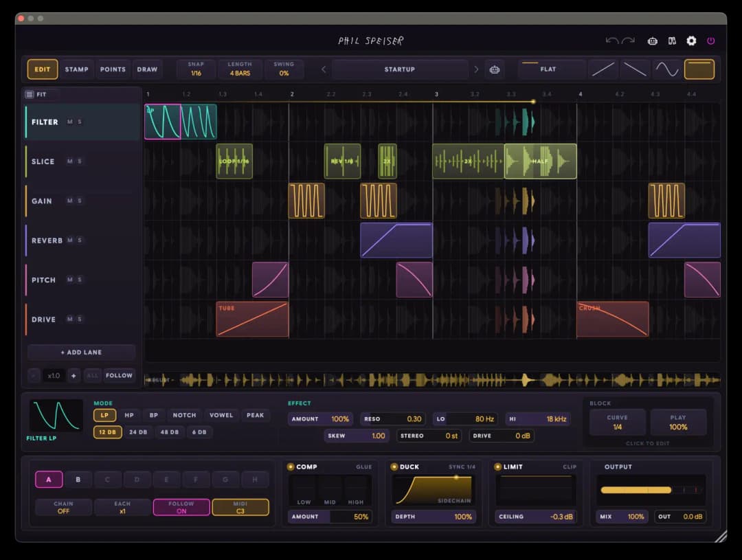Click the redo arrow icon
Viewport: 742px width, 560px height.
pyautogui.click(x=628, y=41)
